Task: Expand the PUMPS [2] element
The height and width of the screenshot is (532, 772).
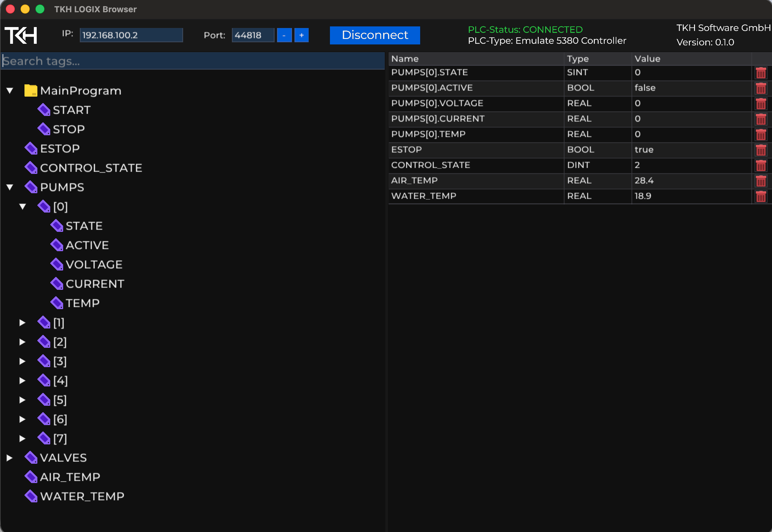Action: coord(22,342)
